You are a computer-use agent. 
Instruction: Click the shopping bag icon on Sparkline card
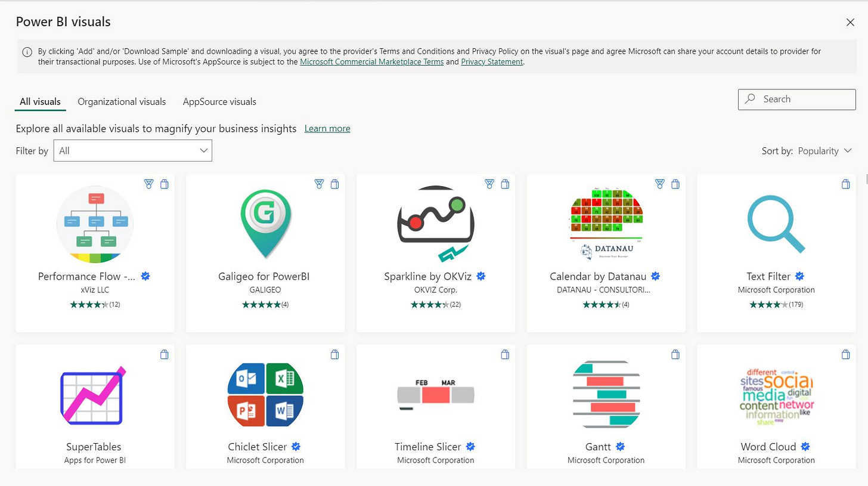(x=505, y=184)
